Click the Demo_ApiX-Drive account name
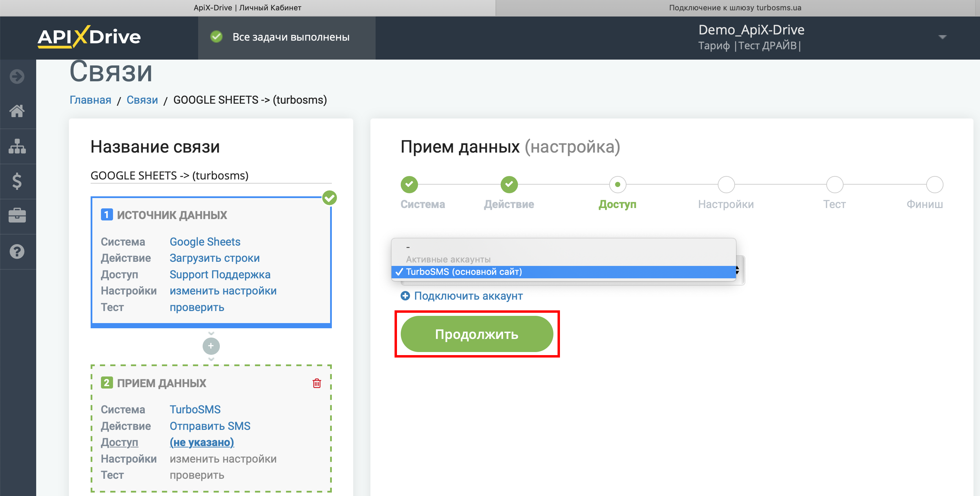Screen dimensions: 980x496 [x=751, y=30]
